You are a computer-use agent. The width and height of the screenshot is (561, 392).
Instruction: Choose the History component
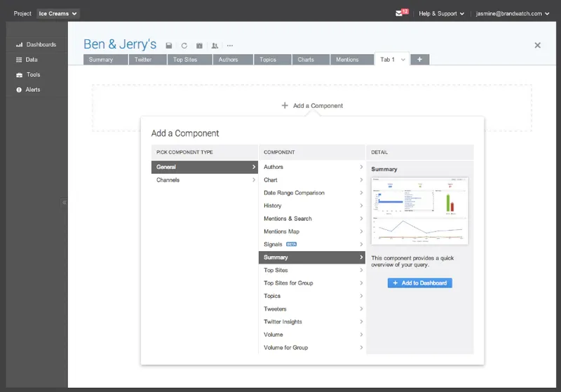coord(311,205)
